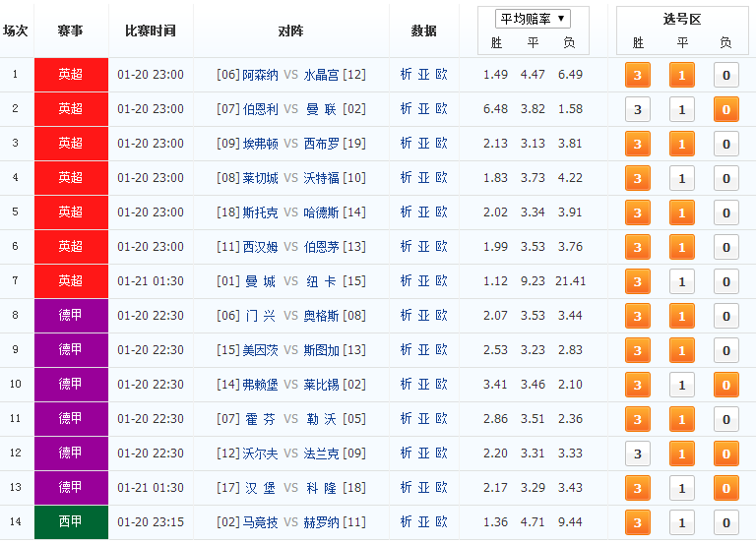Toggle loss 0 for 斯托克 vs 哈德斯
The height and width of the screenshot is (544, 756).
tap(726, 212)
